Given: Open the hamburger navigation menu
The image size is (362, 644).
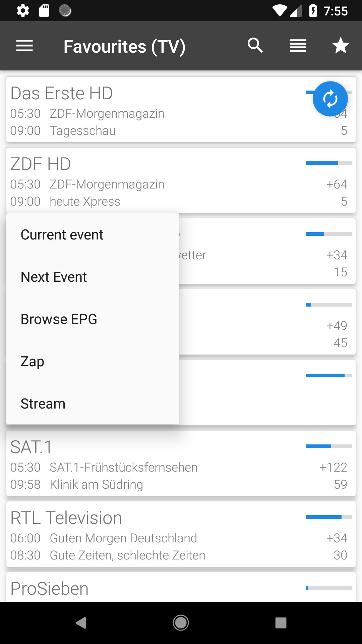Looking at the screenshot, I should click(24, 46).
